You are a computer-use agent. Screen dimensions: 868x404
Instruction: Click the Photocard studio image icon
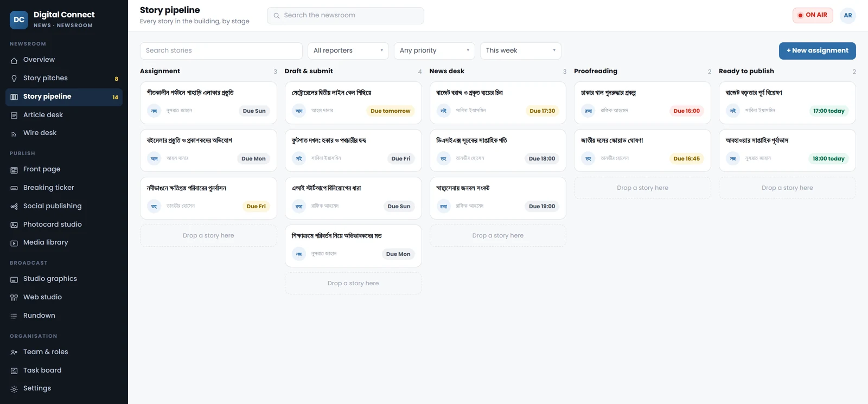pyautogui.click(x=14, y=225)
